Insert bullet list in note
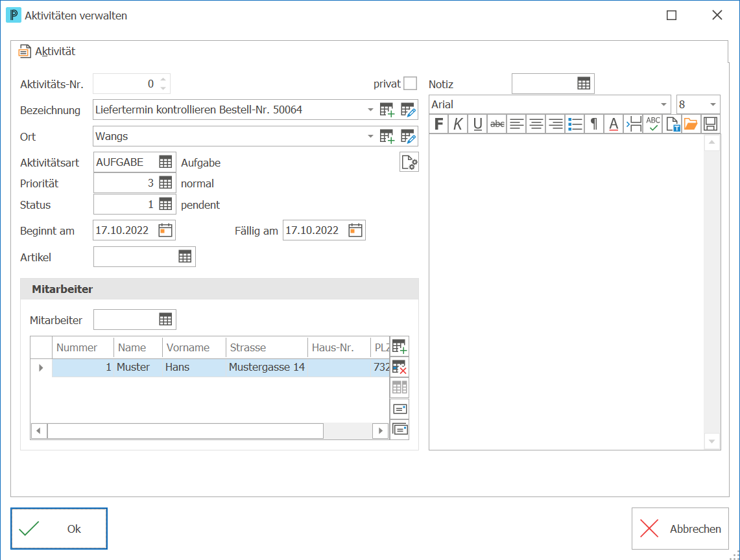This screenshot has height=560, width=740. (x=575, y=124)
